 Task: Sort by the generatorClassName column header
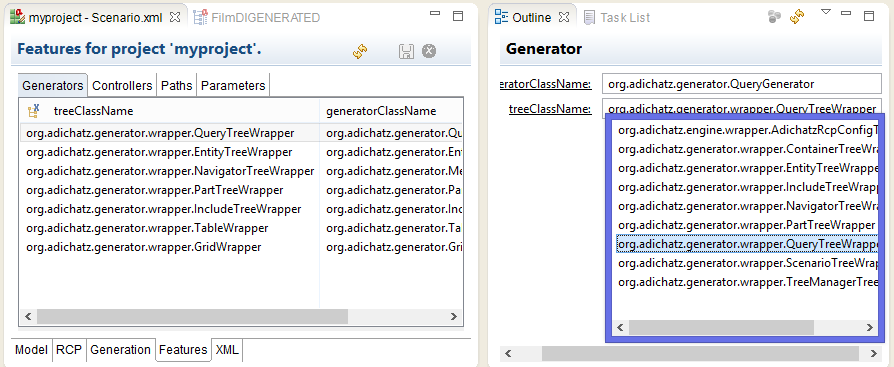[x=391, y=111]
